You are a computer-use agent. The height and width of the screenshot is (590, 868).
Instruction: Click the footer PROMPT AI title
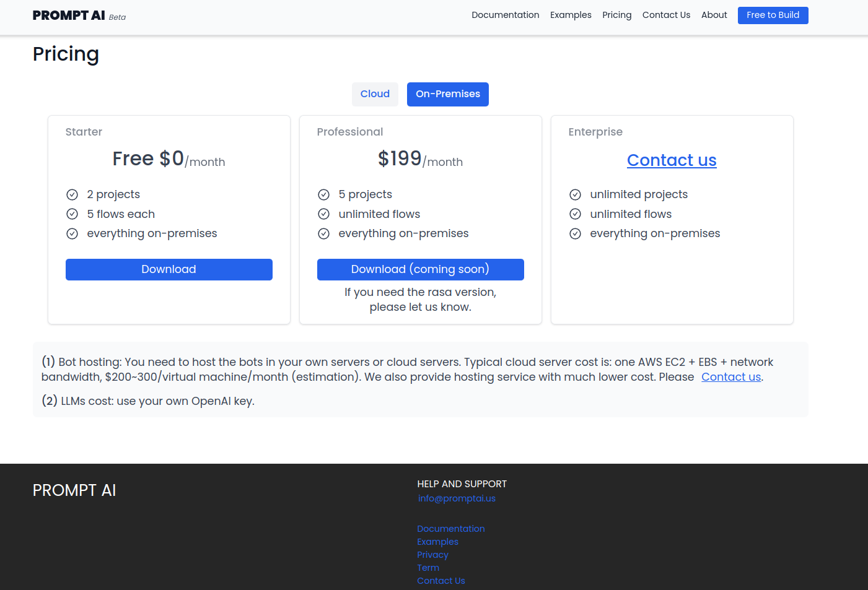[x=74, y=490]
